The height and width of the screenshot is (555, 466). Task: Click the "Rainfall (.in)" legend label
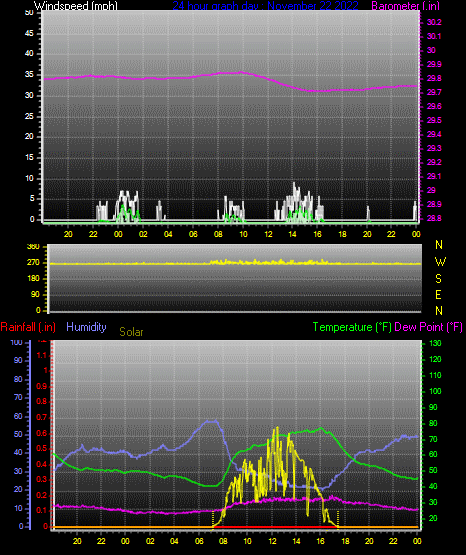(28, 327)
